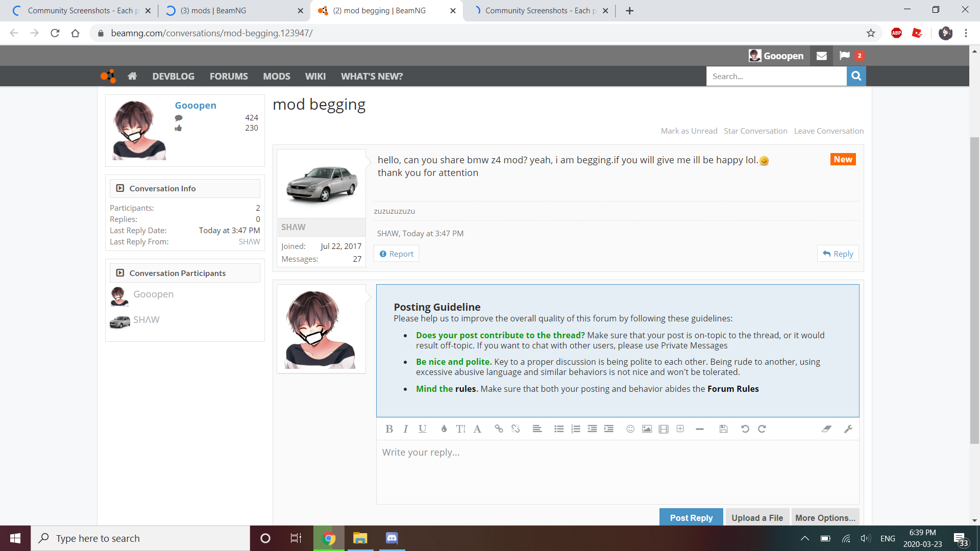This screenshot has height=551, width=980.
Task: Open inbox envelope icon in header
Action: click(821, 56)
